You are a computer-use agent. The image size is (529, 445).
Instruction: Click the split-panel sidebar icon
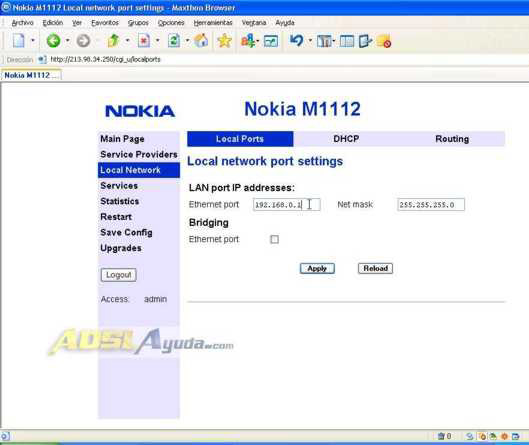347,41
